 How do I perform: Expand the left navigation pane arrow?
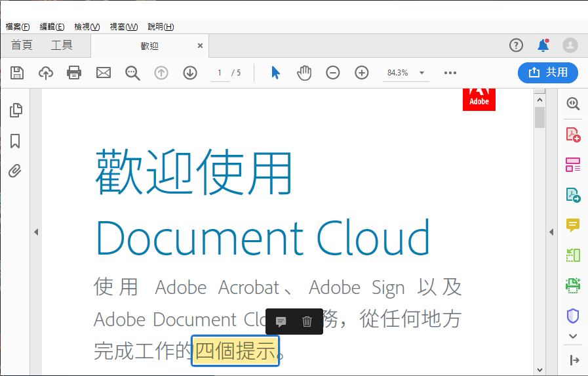click(x=36, y=232)
